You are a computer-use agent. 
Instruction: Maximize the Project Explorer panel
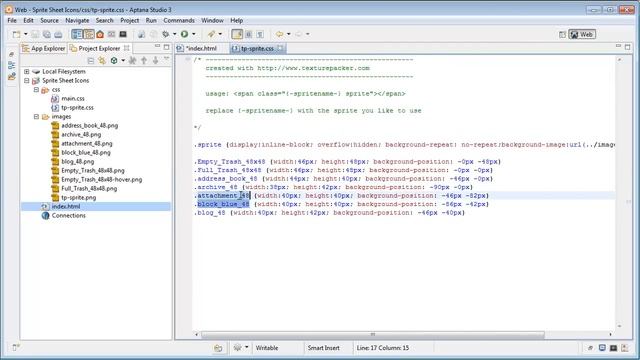coord(167,47)
